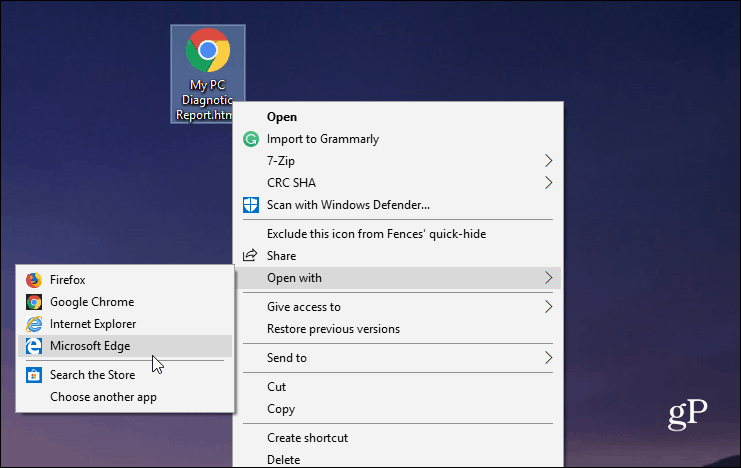Image resolution: width=741 pixels, height=468 pixels.
Task: Expand the CRC SHA submenu arrow
Action: pyautogui.click(x=548, y=182)
